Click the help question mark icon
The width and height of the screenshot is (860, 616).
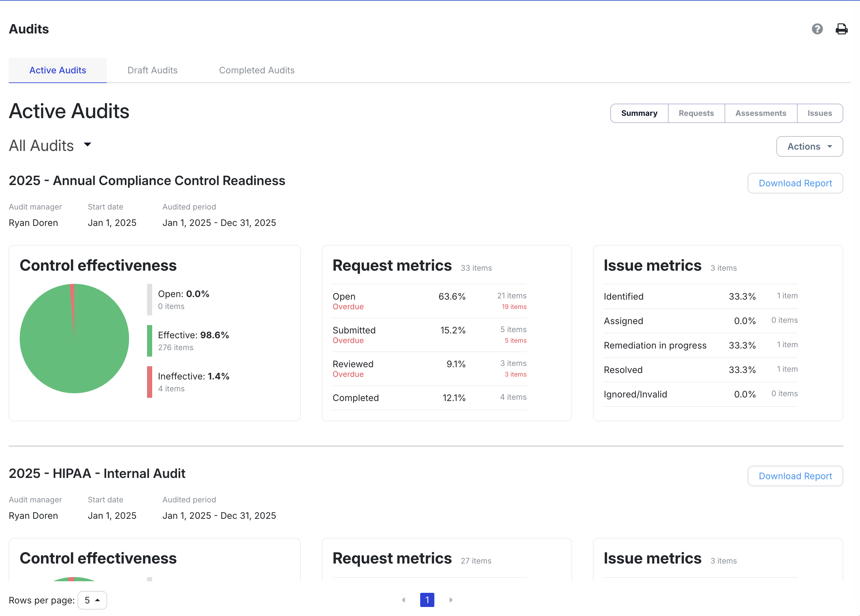coord(817,29)
